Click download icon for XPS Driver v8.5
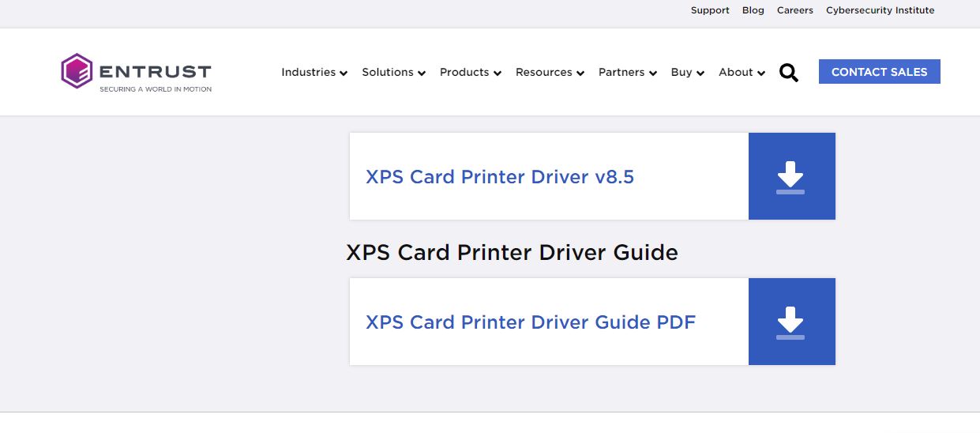The height and width of the screenshot is (433, 980). point(790,177)
